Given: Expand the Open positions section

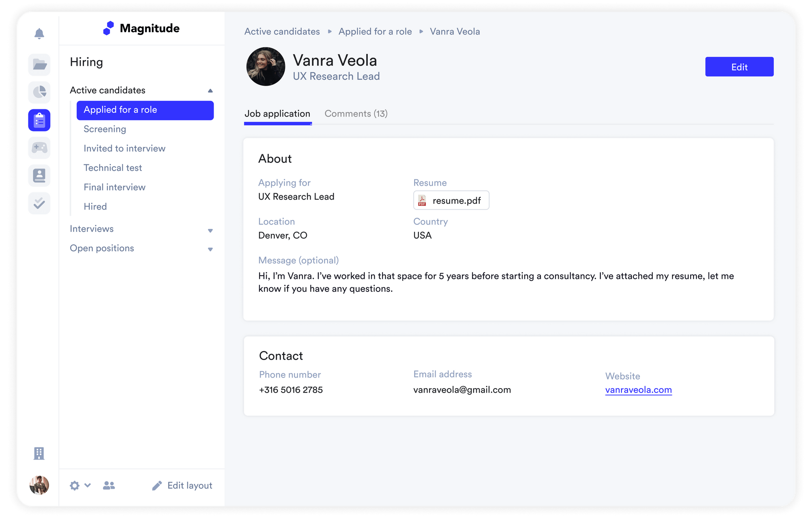Looking at the screenshot, I should [210, 249].
